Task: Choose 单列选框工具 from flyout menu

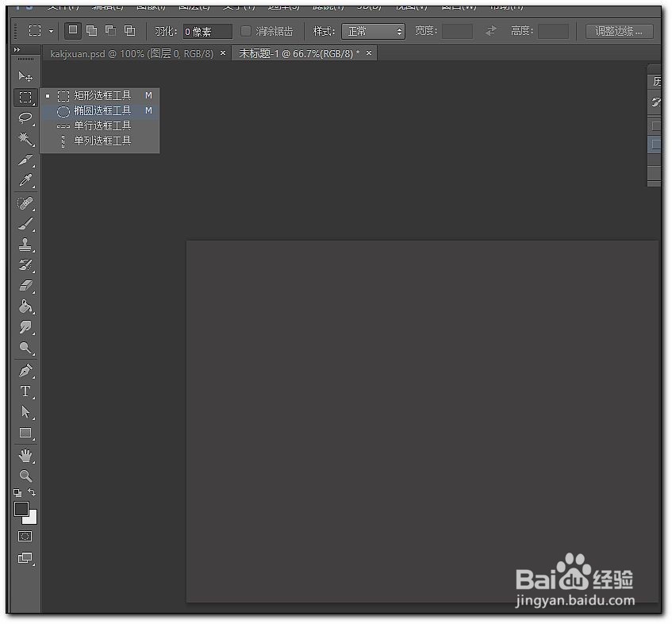Action: tap(100, 141)
